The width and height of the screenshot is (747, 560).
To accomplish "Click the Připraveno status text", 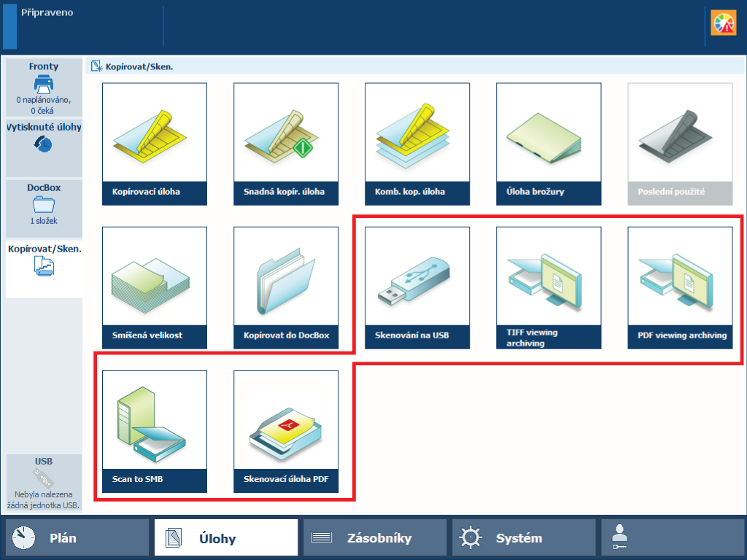I will coord(47,13).
